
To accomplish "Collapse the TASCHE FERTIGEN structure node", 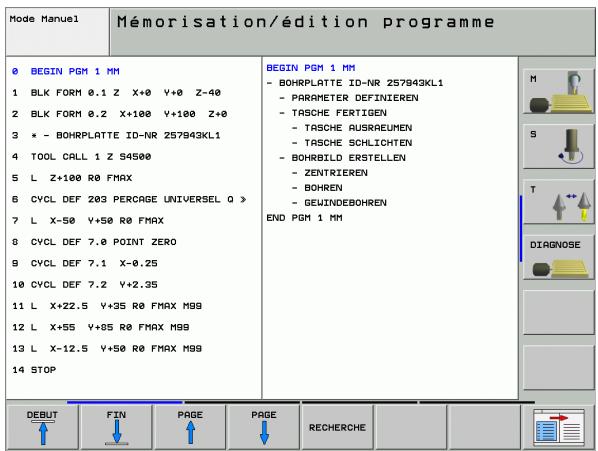I will 282,113.
